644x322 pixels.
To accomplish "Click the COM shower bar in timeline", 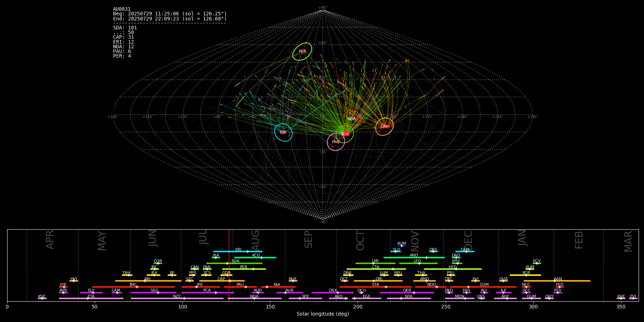I will (x=483, y=287).
